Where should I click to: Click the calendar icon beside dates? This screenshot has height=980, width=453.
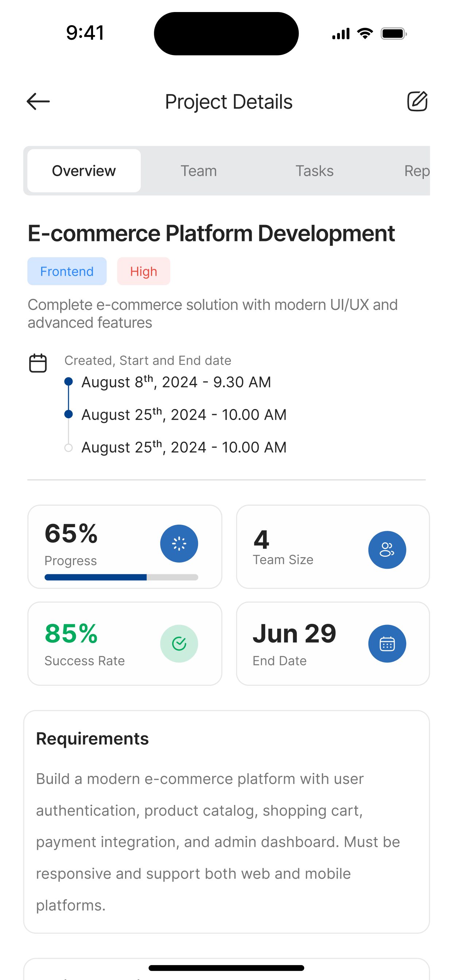(x=38, y=363)
